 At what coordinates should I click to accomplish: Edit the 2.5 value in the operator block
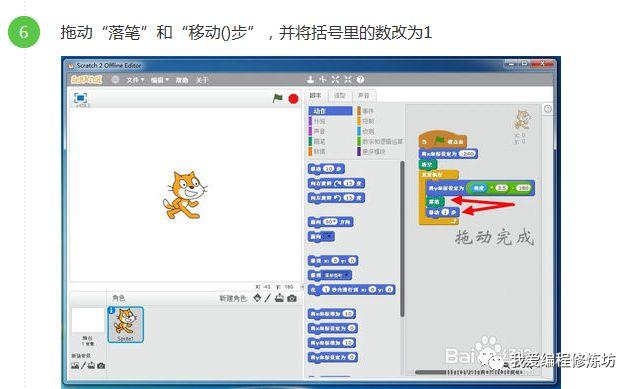tap(502, 188)
